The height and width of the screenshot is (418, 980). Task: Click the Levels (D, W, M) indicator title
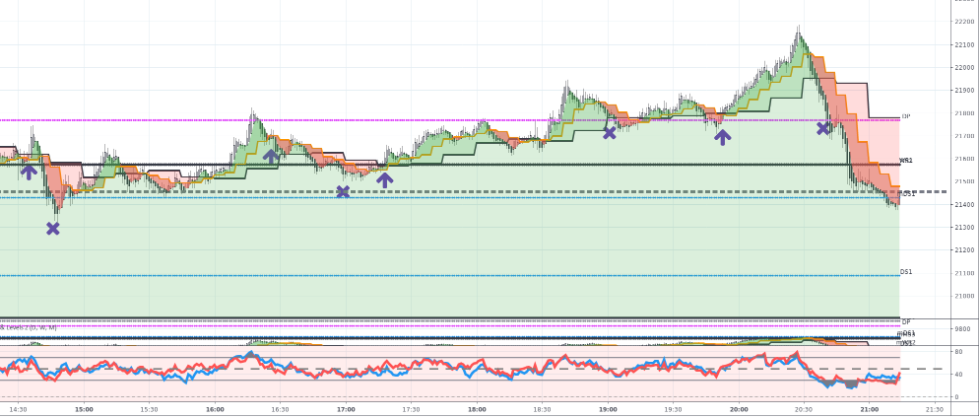click(x=29, y=327)
